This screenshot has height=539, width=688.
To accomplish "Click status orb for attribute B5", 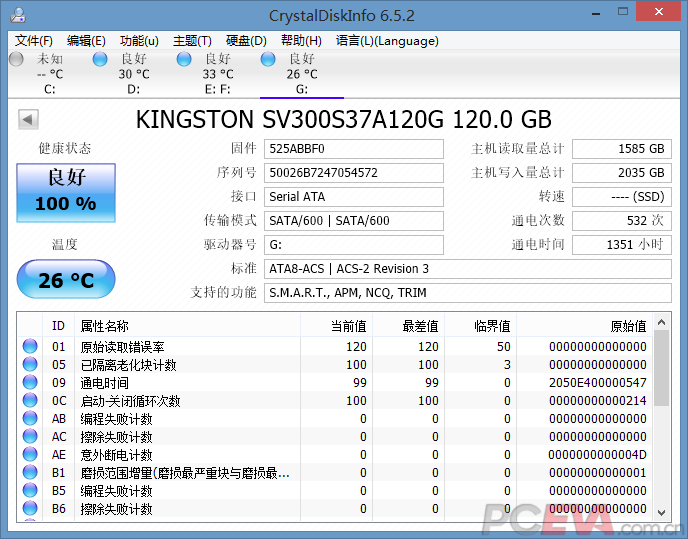I will 30,490.
